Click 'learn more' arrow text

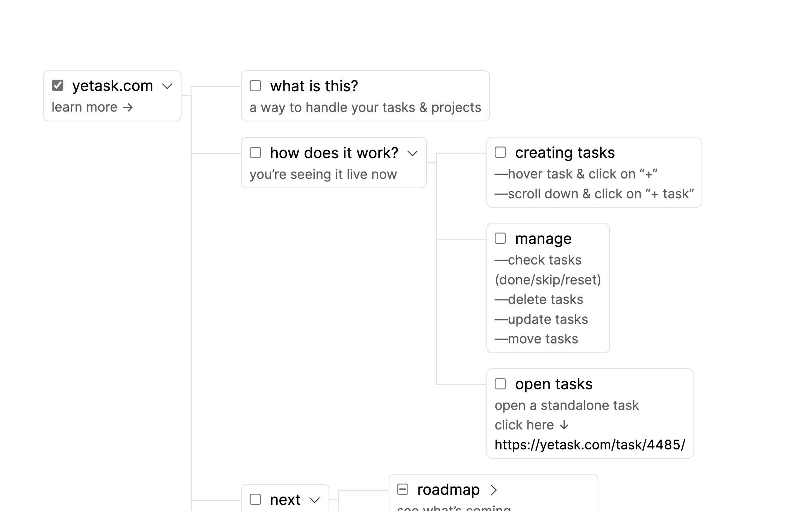click(x=92, y=107)
